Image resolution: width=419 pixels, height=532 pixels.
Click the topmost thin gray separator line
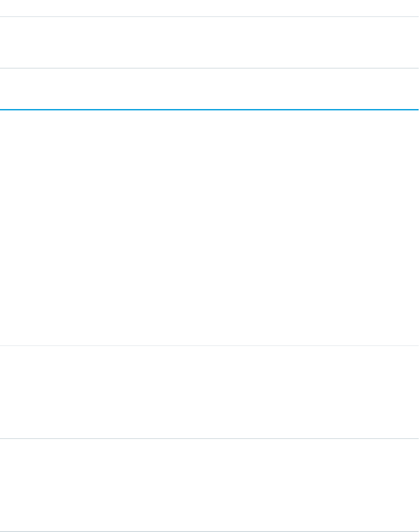pyautogui.click(x=209, y=17)
